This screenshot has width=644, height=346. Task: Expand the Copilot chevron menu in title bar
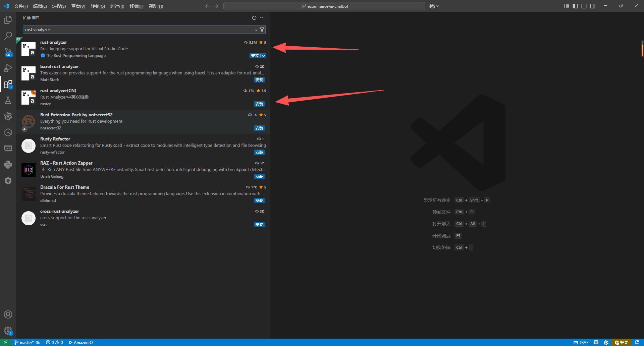pyautogui.click(x=437, y=6)
